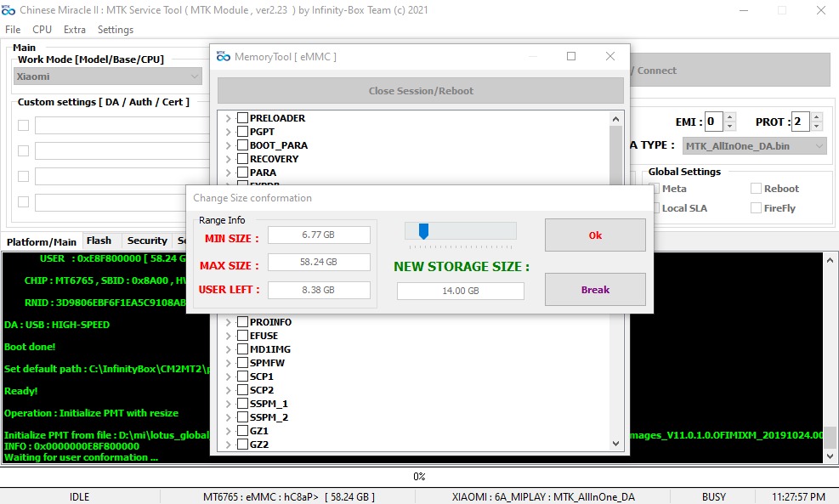Expand the PRELOADER tree node
This screenshot has height=504, width=839.
click(x=228, y=118)
